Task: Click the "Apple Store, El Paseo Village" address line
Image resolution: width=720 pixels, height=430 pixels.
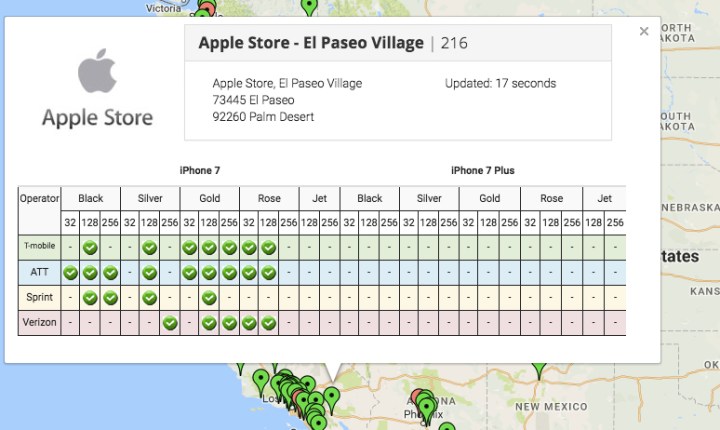Action: tap(287, 83)
